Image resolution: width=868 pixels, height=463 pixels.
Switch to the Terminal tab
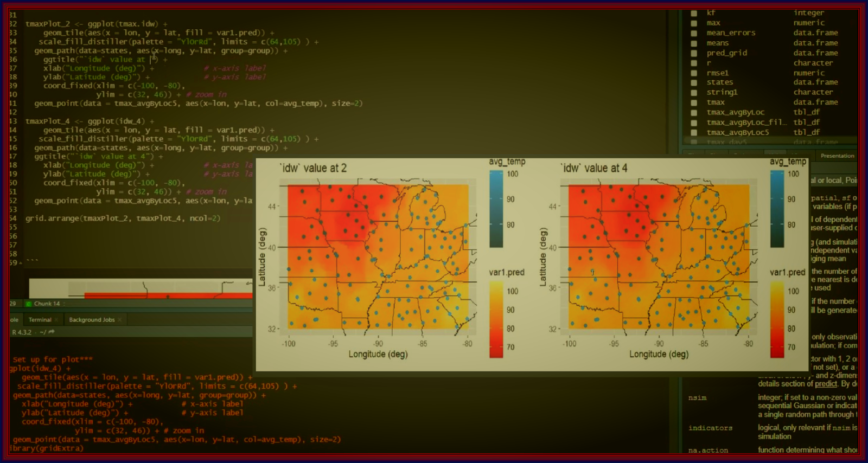click(40, 320)
